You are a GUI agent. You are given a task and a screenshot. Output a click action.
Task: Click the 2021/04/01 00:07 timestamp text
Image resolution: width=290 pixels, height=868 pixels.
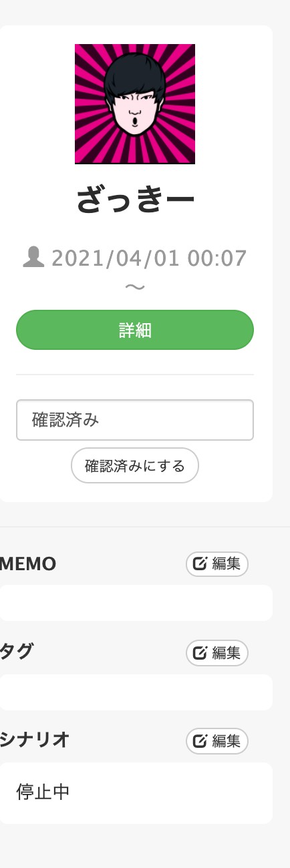[149, 258]
